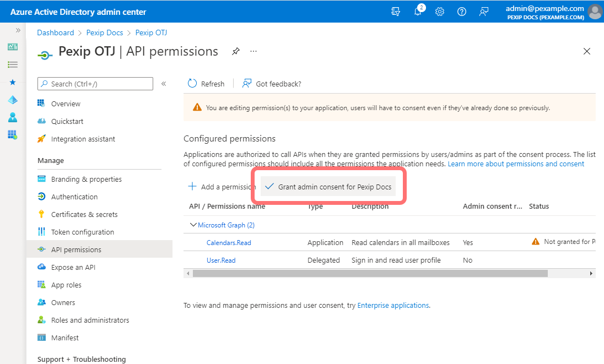This screenshot has width=604, height=364.
Task: Click the help question mark icon
Action: [462, 12]
